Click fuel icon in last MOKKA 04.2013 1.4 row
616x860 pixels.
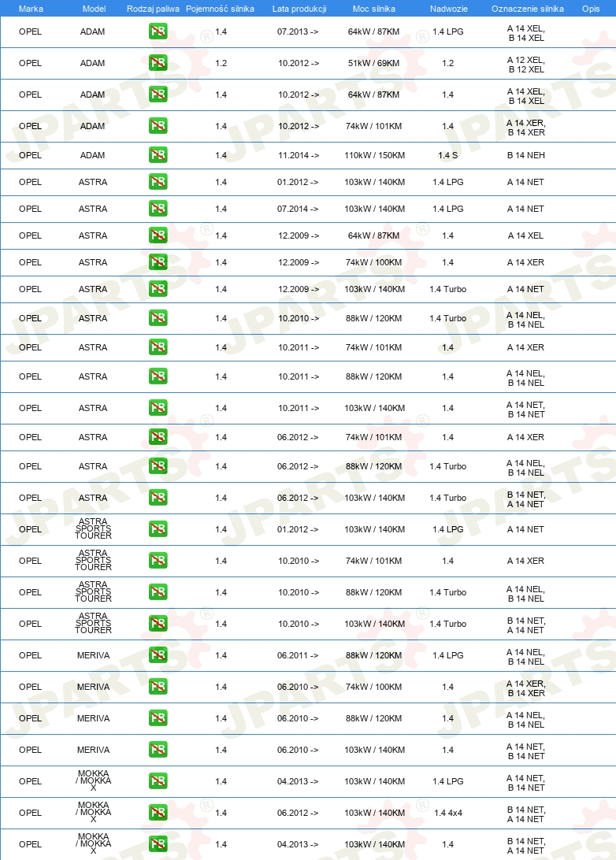tap(158, 844)
